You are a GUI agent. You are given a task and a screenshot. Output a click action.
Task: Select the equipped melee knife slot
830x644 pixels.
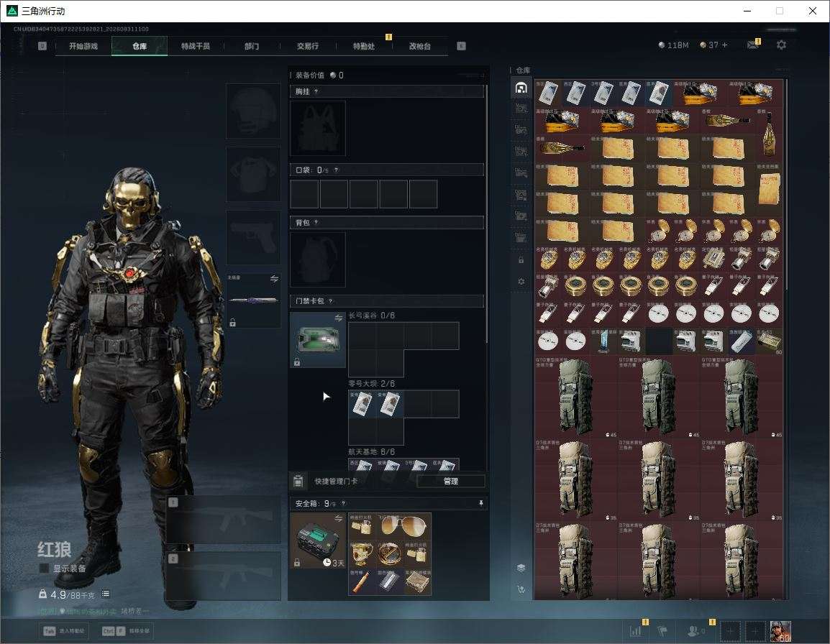point(253,300)
